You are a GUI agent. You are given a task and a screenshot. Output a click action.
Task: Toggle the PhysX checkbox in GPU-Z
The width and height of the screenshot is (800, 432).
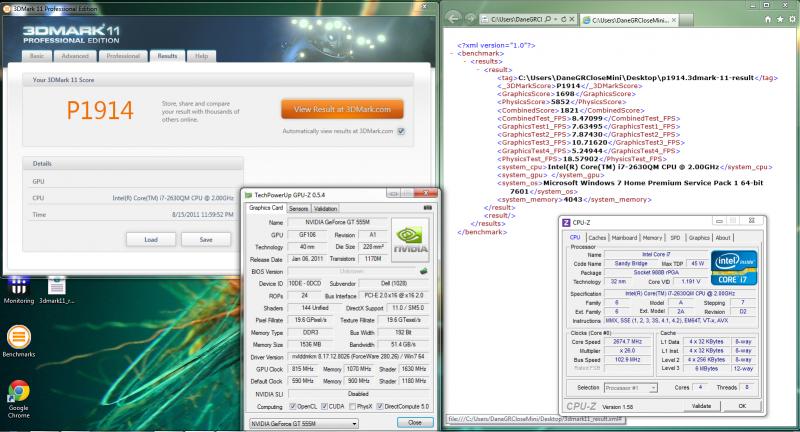[353, 406]
